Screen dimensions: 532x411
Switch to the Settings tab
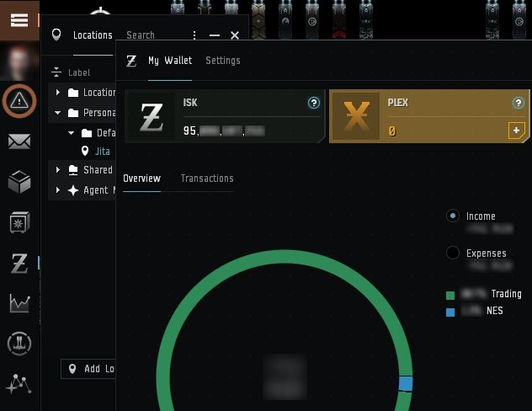pyautogui.click(x=223, y=61)
